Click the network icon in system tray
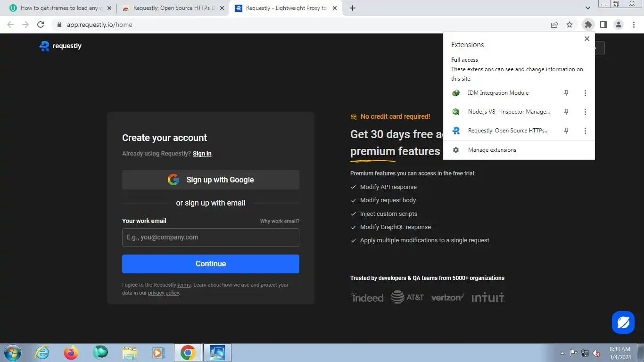This screenshot has width=644, height=362. click(x=585, y=353)
